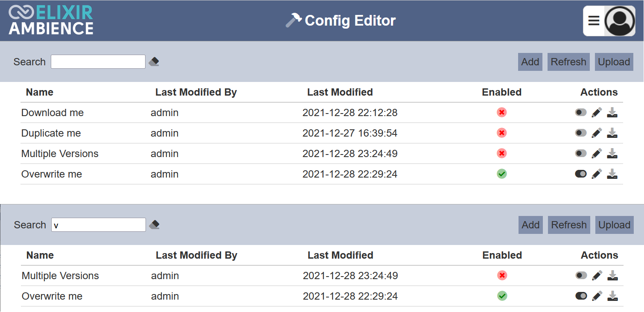Open the hamburger menu in the header
This screenshot has width=644, height=312.
point(594,20)
